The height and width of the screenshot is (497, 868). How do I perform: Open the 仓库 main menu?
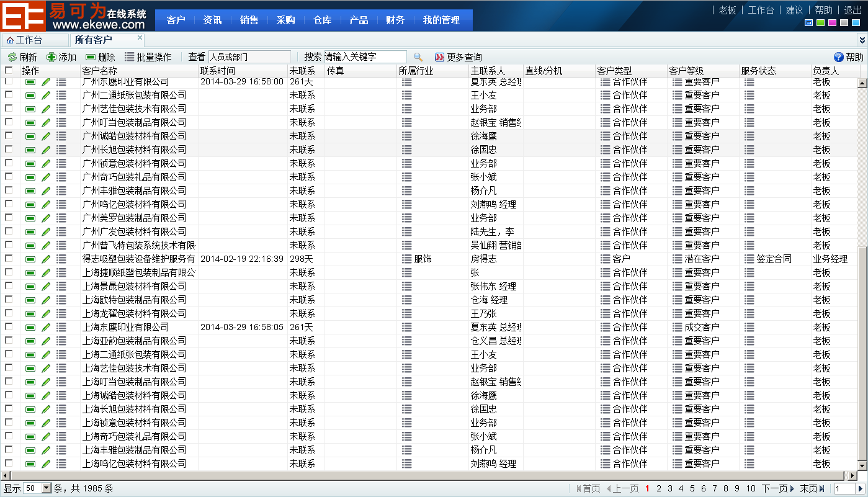click(322, 20)
